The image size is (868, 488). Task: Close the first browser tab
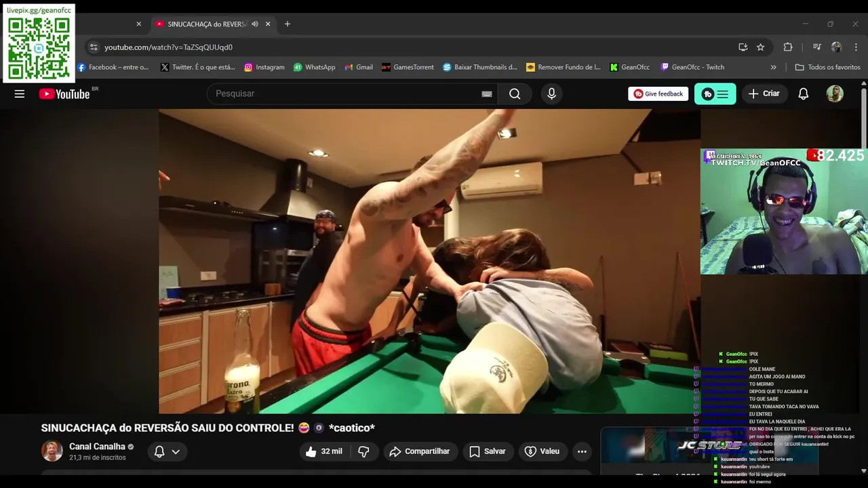point(138,24)
